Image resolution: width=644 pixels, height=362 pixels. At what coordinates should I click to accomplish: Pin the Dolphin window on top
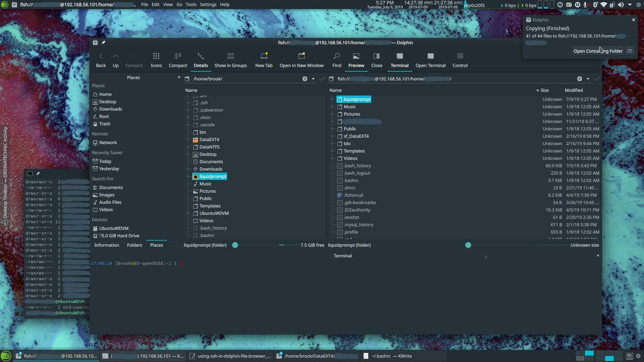pyautogui.click(x=103, y=42)
